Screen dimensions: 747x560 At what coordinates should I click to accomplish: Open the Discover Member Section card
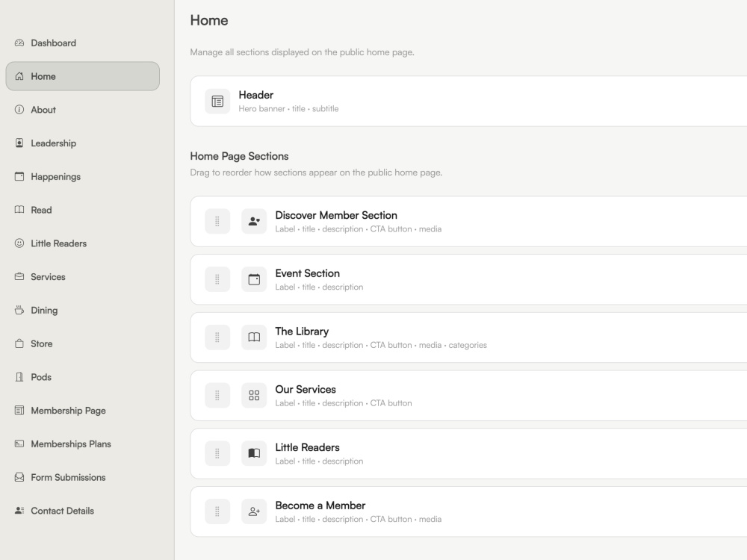[x=468, y=222]
